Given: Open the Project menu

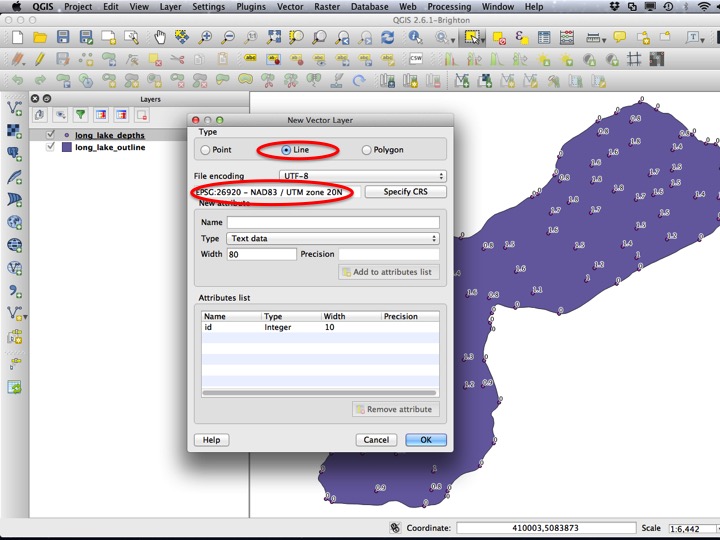Looking at the screenshot, I should (78, 6).
